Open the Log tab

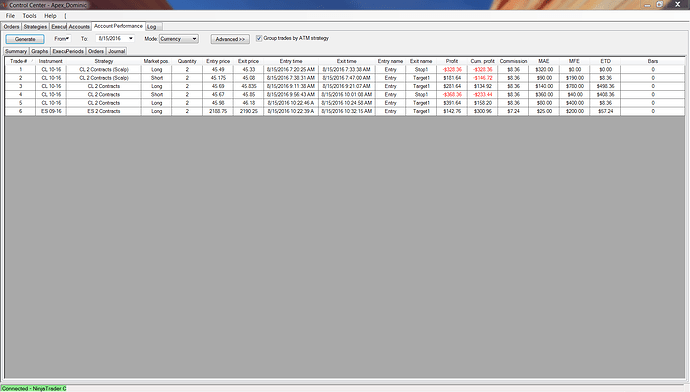(152, 27)
